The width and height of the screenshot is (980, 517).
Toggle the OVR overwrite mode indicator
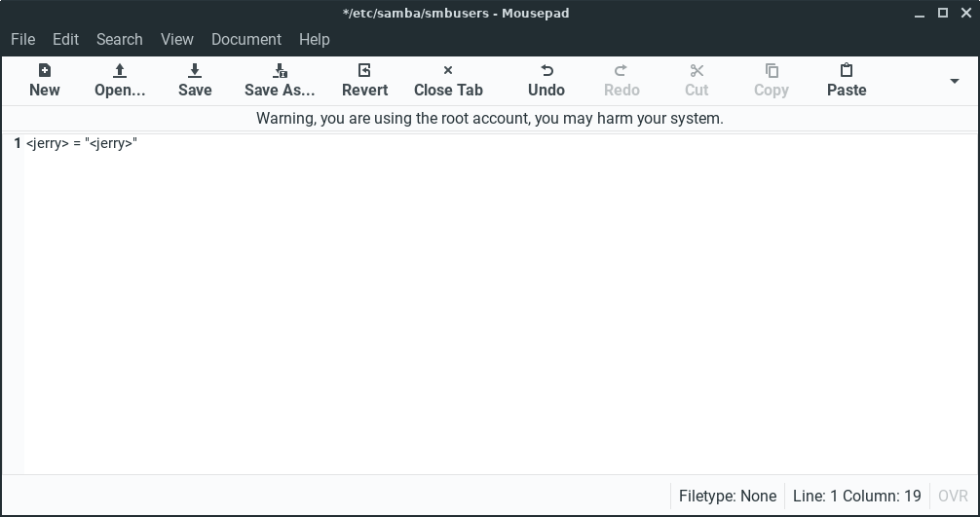(x=953, y=497)
